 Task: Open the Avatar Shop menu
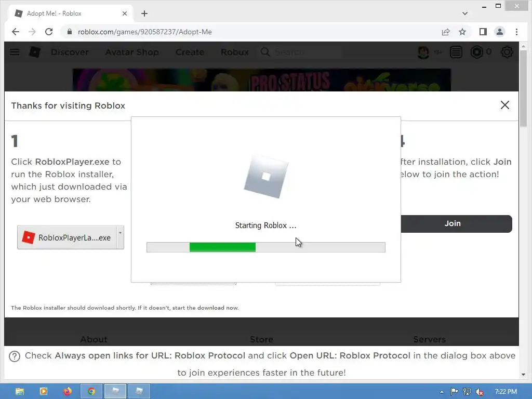pos(132,52)
